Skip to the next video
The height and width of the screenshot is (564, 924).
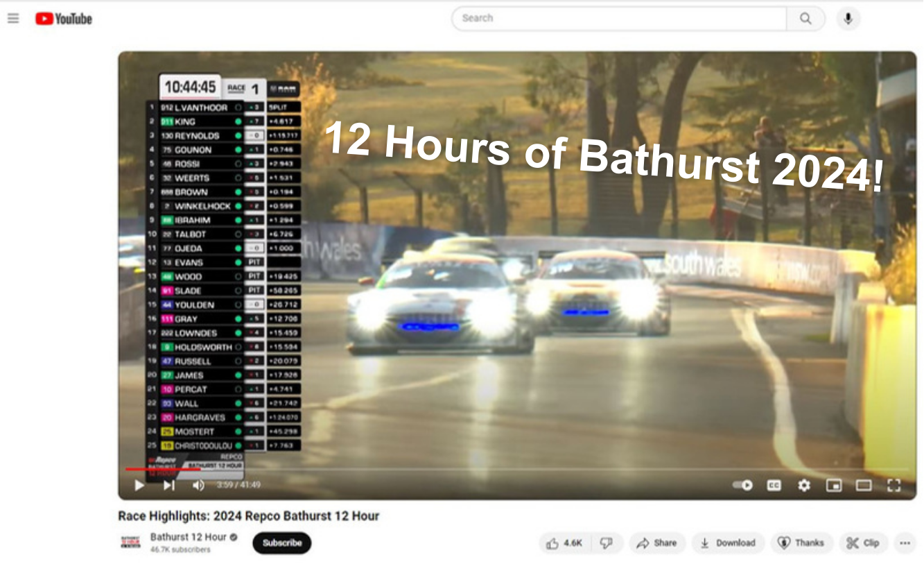tap(169, 485)
